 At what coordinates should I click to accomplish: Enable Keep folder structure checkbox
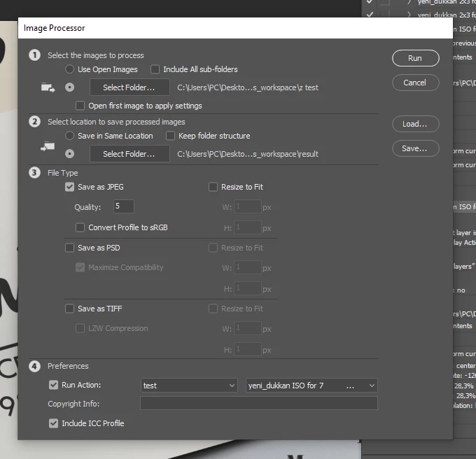click(x=170, y=136)
